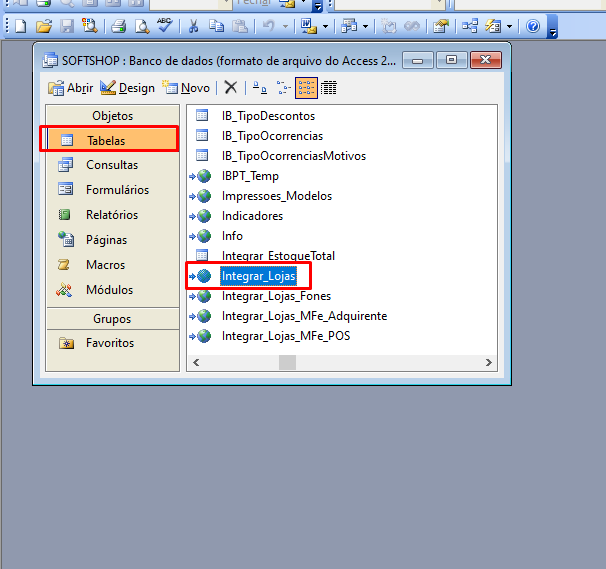The width and height of the screenshot is (606, 569).
Task: Click the spell check ABC icon
Action: point(165,26)
